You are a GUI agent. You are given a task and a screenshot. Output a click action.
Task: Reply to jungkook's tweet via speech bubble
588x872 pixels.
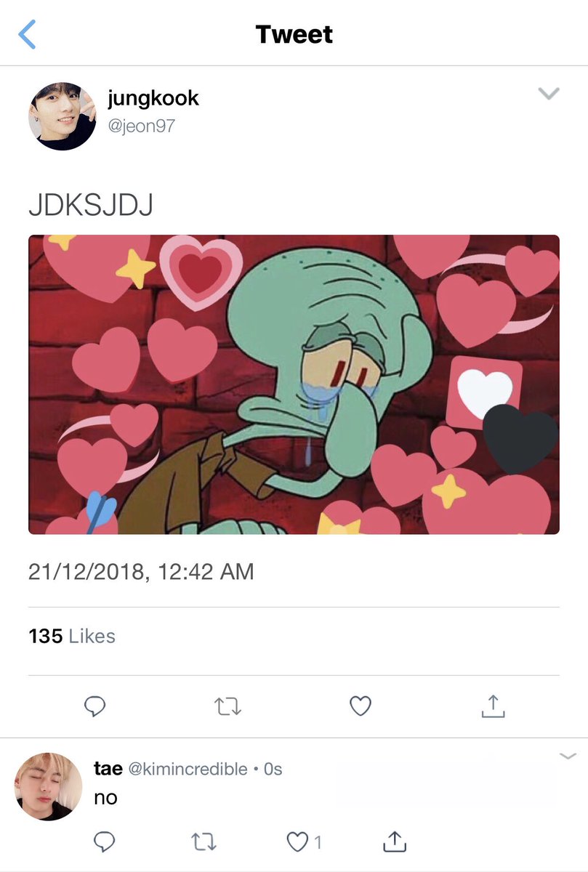95,706
